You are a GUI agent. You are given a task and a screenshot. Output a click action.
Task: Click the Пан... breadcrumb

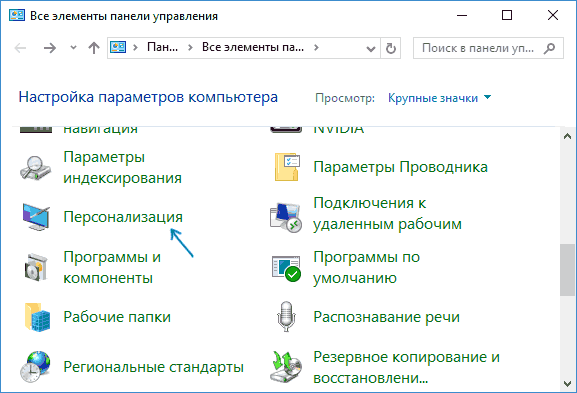pyautogui.click(x=162, y=47)
